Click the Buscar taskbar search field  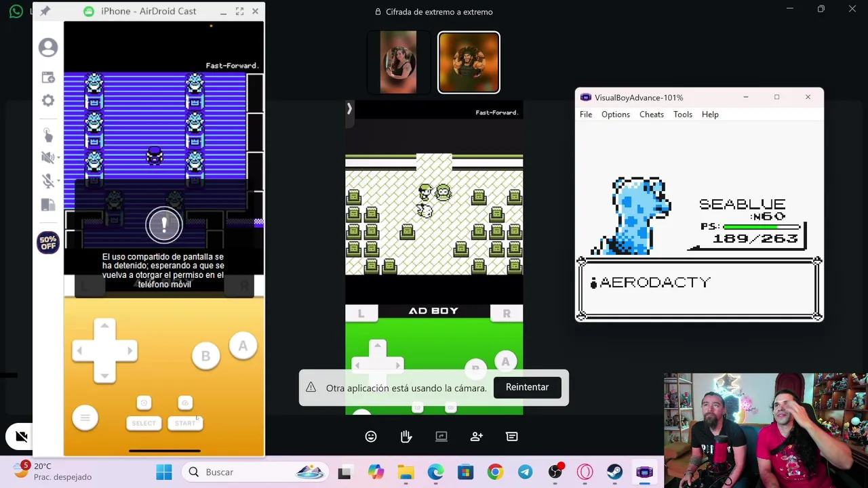[x=255, y=472]
